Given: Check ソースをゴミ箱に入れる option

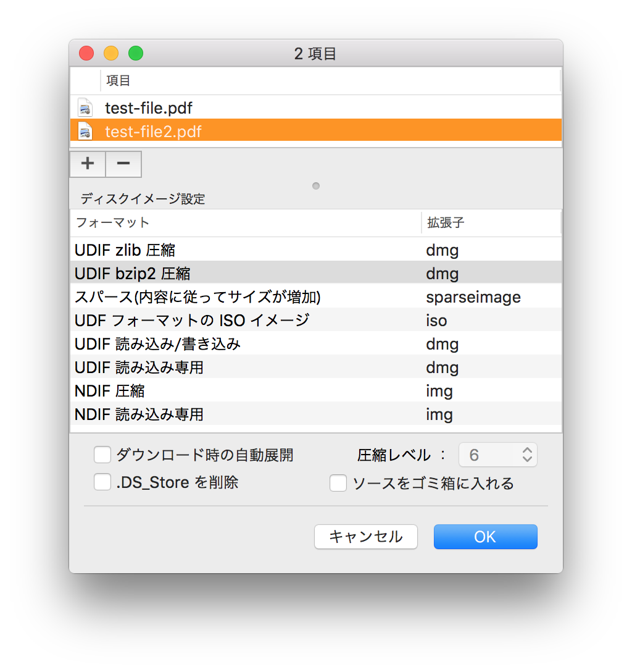Looking at the screenshot, I should (338, 483).
